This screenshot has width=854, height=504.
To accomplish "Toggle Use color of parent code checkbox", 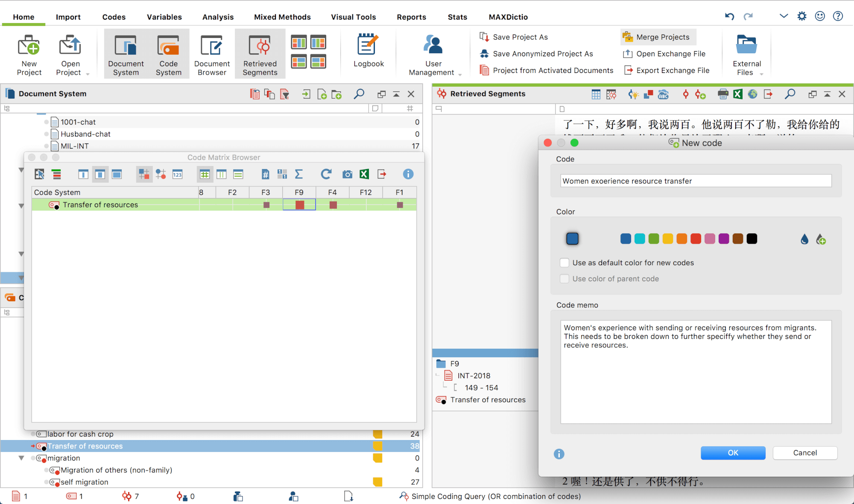I will [x=564, y=279].
